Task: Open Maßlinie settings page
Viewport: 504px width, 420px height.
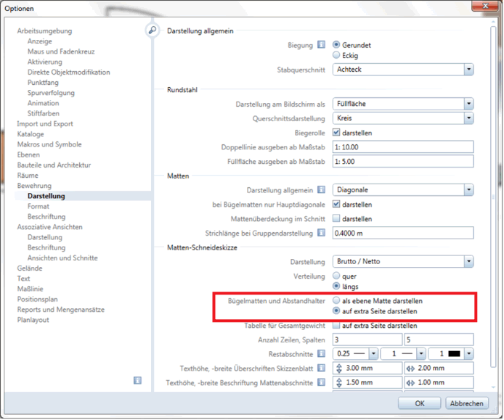Action: pos(31,289)
